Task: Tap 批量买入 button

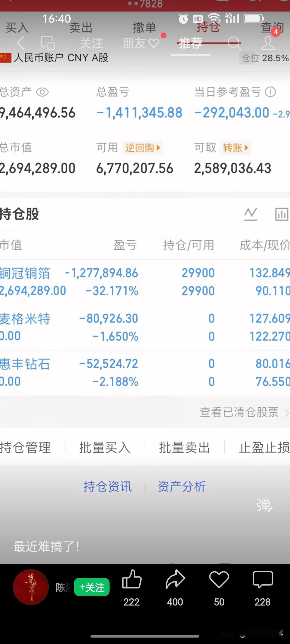Action: [105, 448]
